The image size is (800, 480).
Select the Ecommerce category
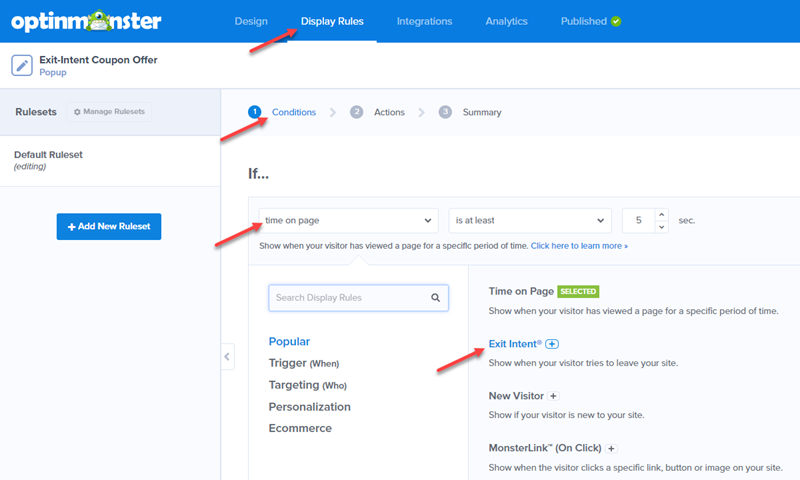tap(300, 428)
